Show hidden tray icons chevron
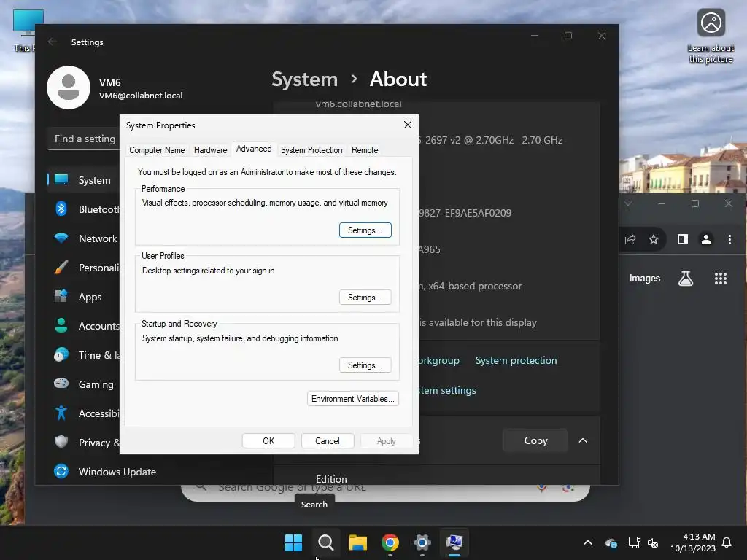The image size is (747, 560). 588,542
